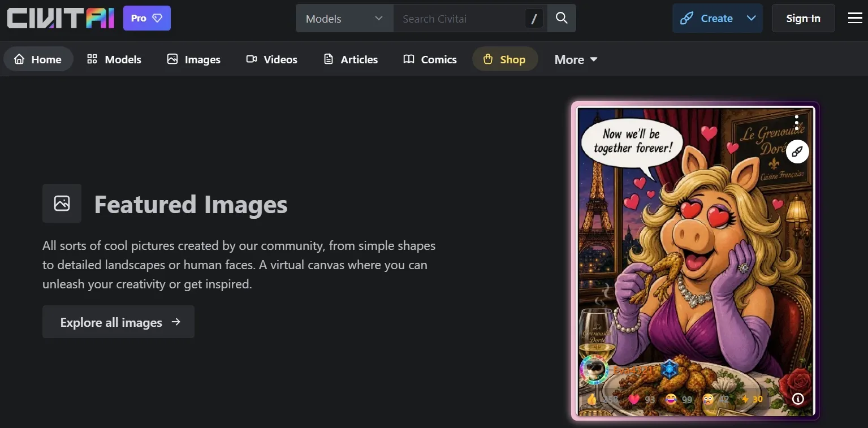Click the Eva4321 username link

[x=633, y=370]
